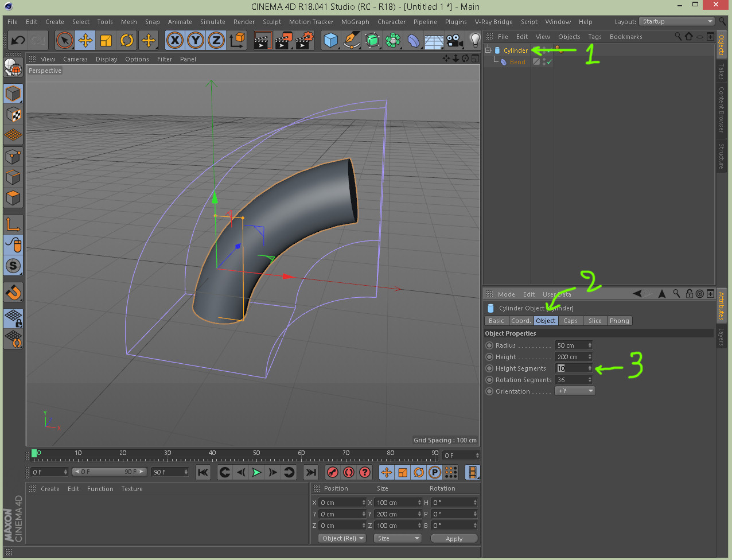Screen dimensions: 732x560
Task: Click Record Active Objects red key button
Action: pyautogui.click(x=333, y=472)
